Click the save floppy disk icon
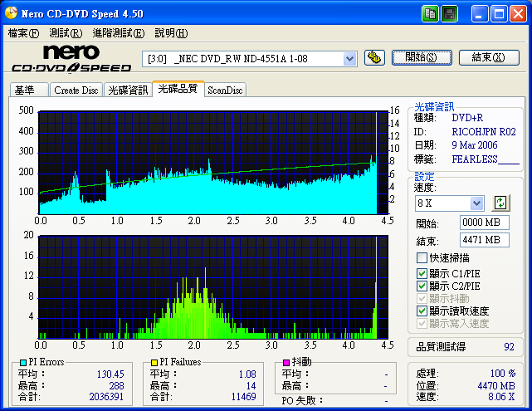The width and height of the screenshot is (532, 411). click(x=450, y=14)
